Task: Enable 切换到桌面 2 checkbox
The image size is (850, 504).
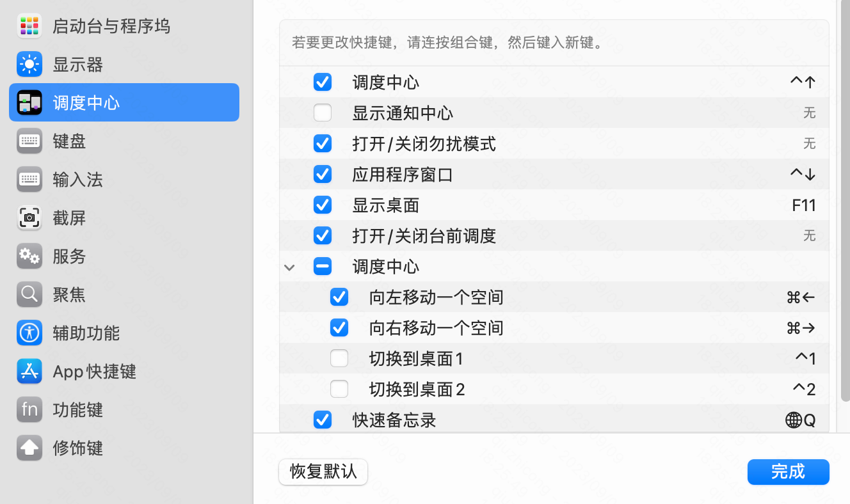Action: [x=339, y=389]
